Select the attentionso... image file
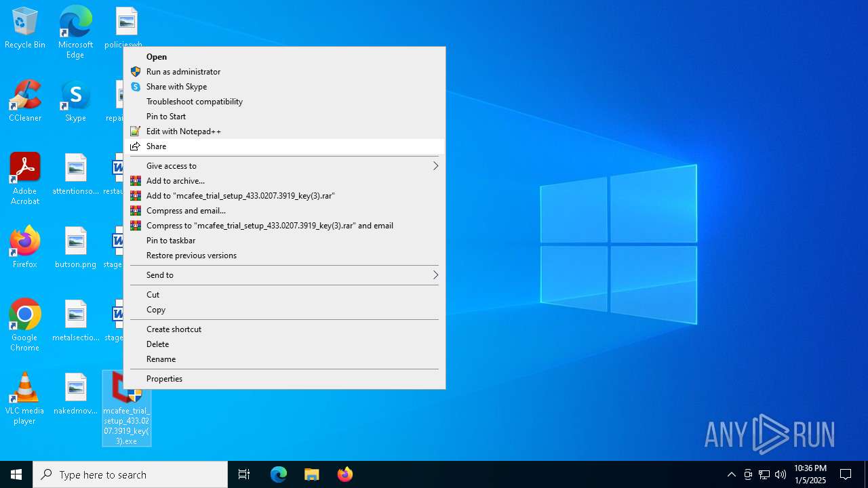The width and height of the screenshot is (868, 488). [x=75, y=174]
